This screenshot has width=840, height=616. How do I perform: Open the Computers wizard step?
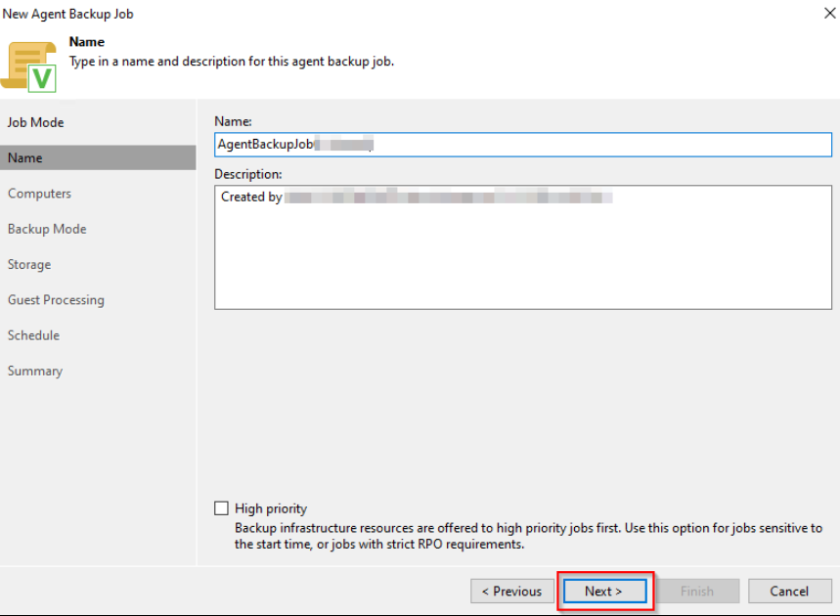[40, 194]
